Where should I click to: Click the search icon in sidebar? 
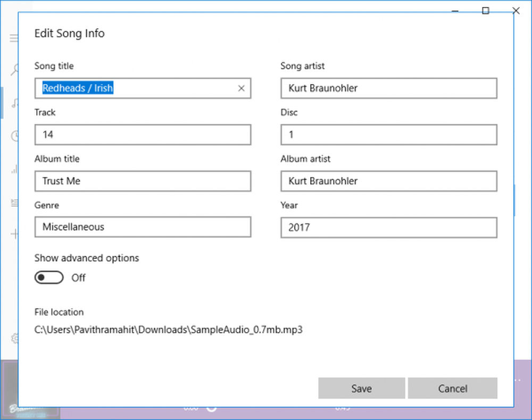[14, 69]
